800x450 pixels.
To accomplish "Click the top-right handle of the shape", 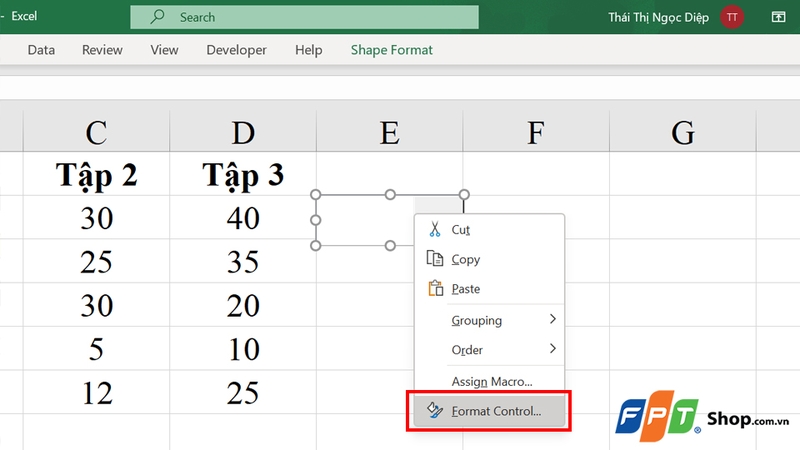I will coord(464,194).
